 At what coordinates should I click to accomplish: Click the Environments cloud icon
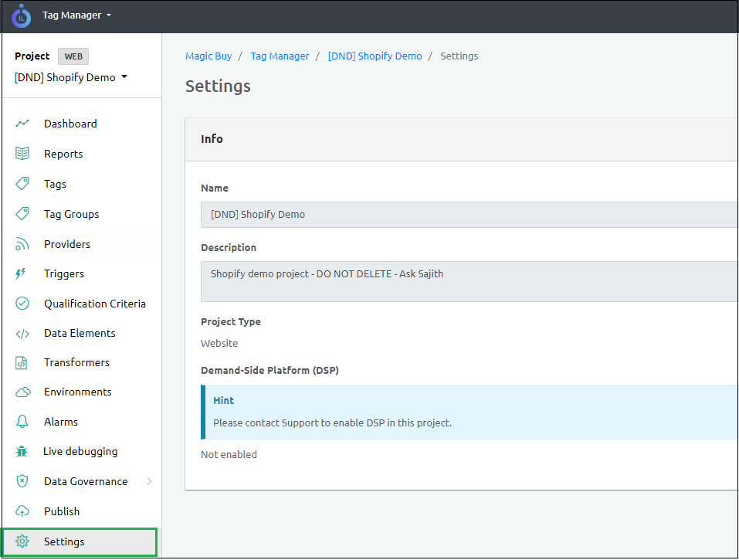22,392
